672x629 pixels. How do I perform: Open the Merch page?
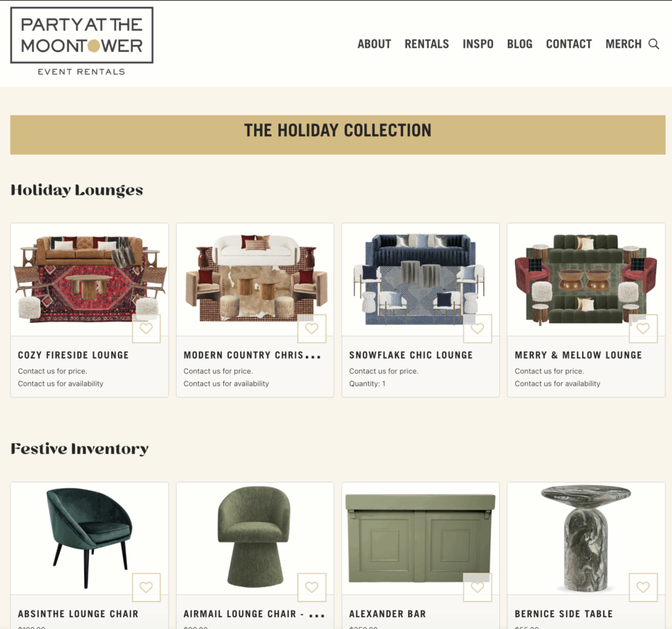[x=623, y=44]
